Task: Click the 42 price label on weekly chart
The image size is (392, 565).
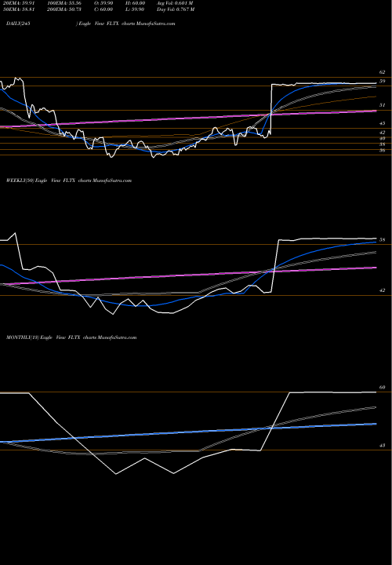Action: (x=383, y=290)
